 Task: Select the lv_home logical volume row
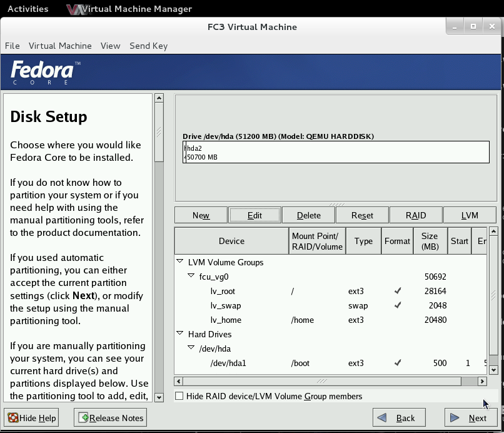tap(330, 320)
